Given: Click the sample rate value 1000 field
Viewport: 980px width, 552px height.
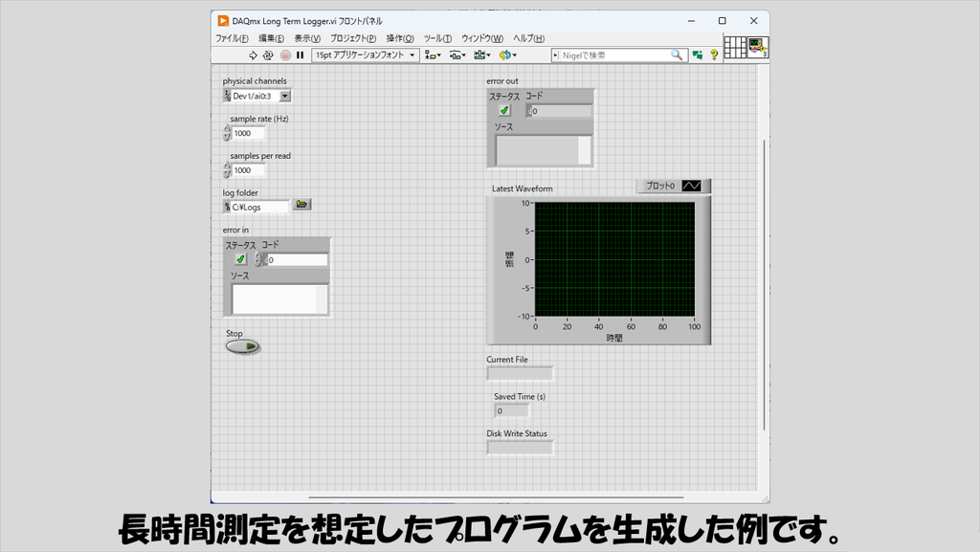Looking at the screenshot, I should tap(248, 133).
